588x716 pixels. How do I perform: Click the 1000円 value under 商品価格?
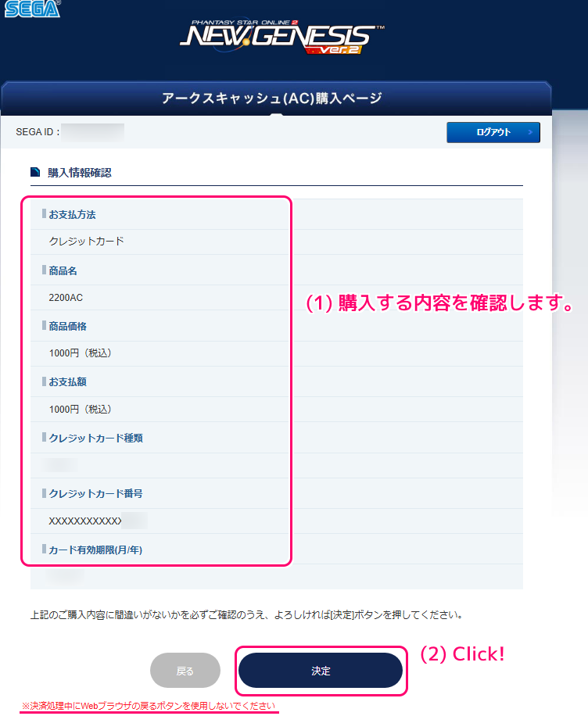coord(81,353)
